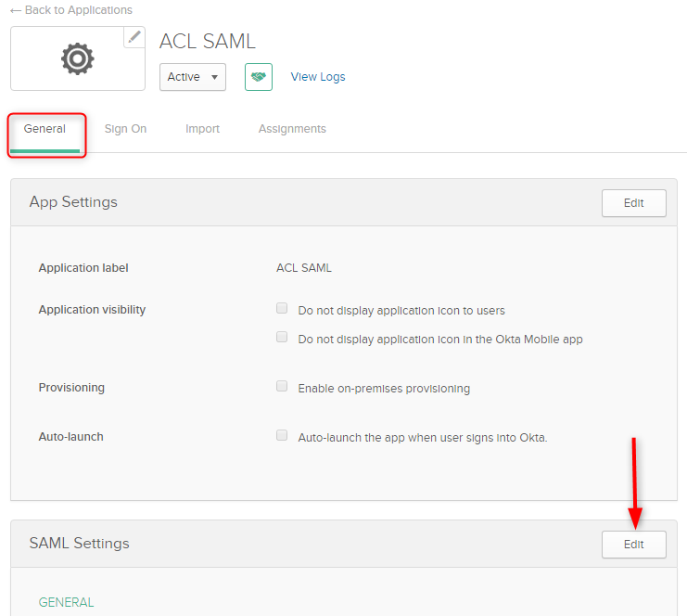This screenshot has width=687, height=616.
Task: Click Edit in App Settings section
Action: point(634,203)
